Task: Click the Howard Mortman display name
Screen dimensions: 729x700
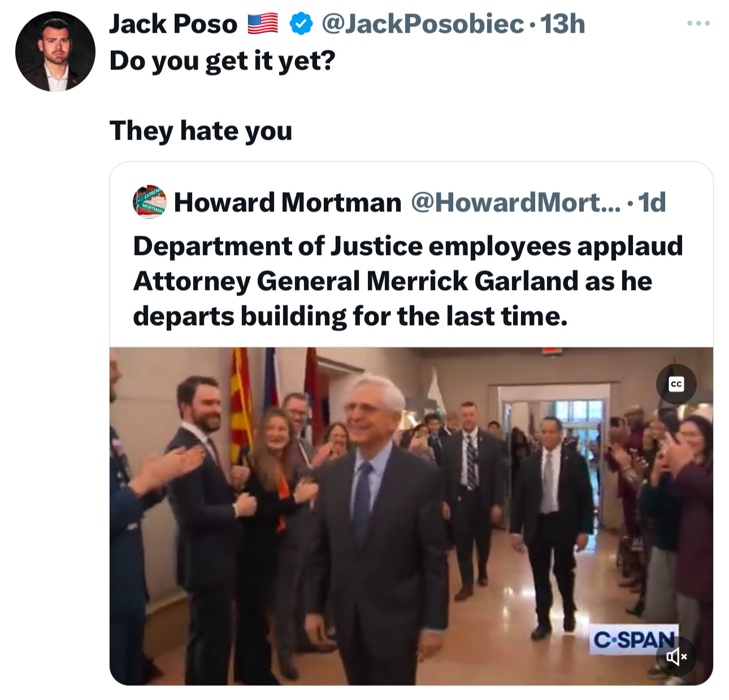Action: pos(288,202)
